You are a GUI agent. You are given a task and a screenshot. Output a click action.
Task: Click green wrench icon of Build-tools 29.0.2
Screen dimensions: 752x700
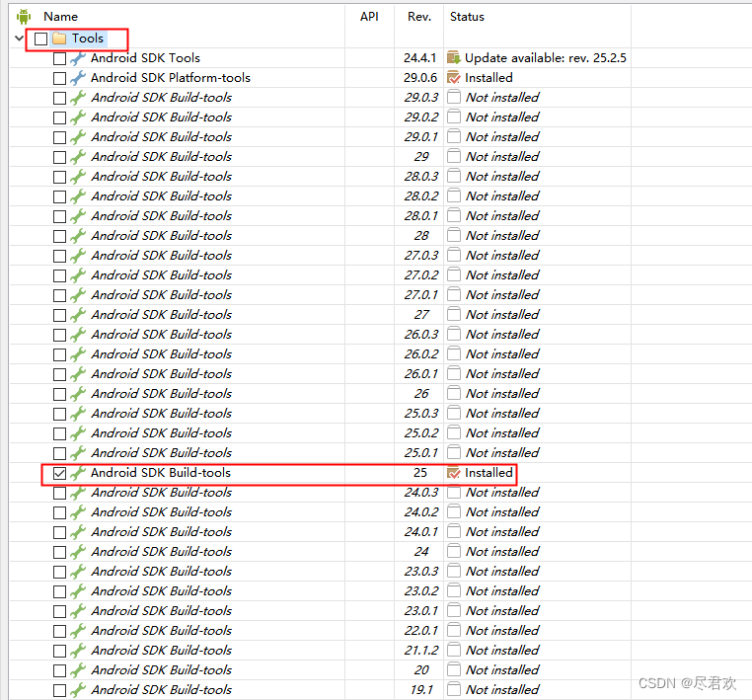[78, 117]
